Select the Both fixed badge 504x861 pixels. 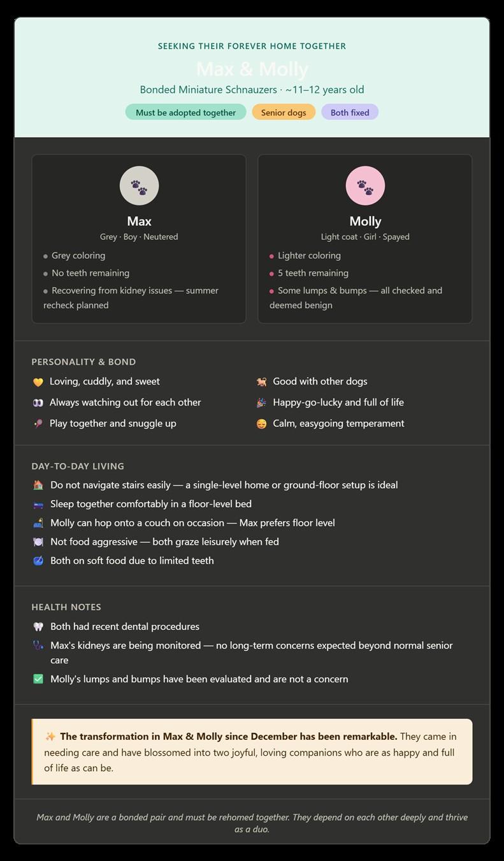tap(350, 112)
